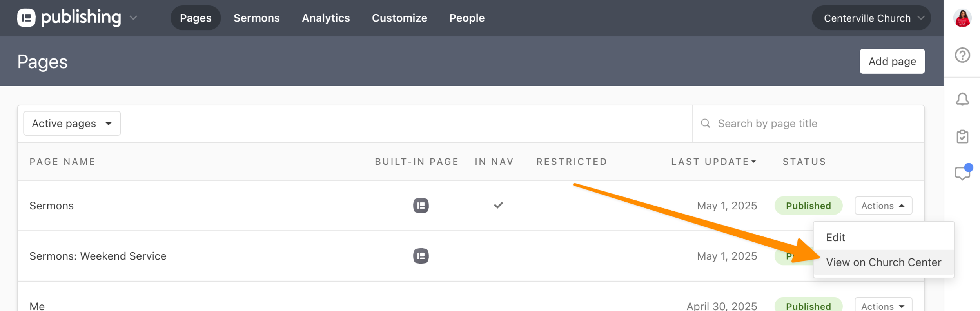Screen dimensions: 980x311
Task: Open the tasks clipboard icon
Action: pos(962,136)
